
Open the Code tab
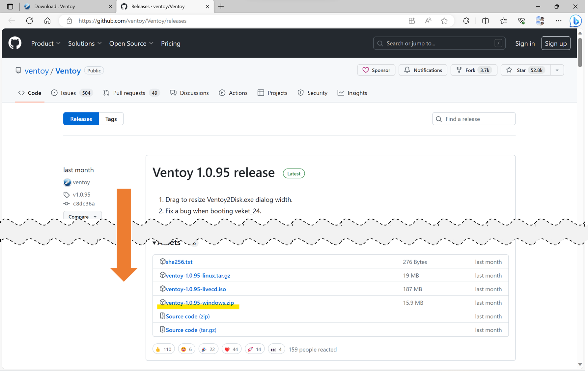[30, 93]
